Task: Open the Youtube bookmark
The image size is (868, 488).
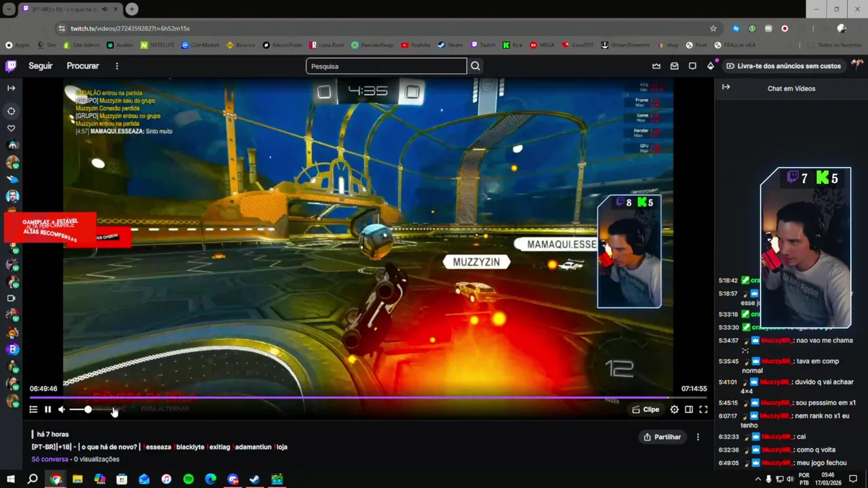Action: (x=416, y=45)
